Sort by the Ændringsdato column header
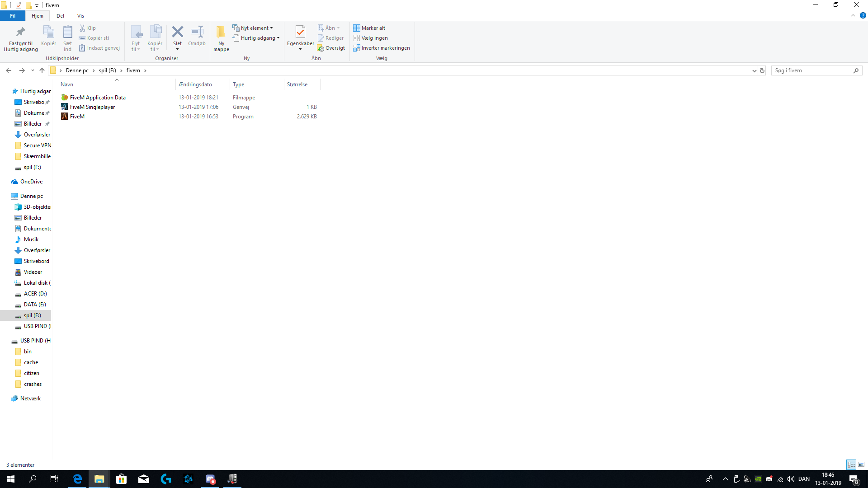This screenshot has height=488, width=868. pyautogui.click(x=202, y=84)
